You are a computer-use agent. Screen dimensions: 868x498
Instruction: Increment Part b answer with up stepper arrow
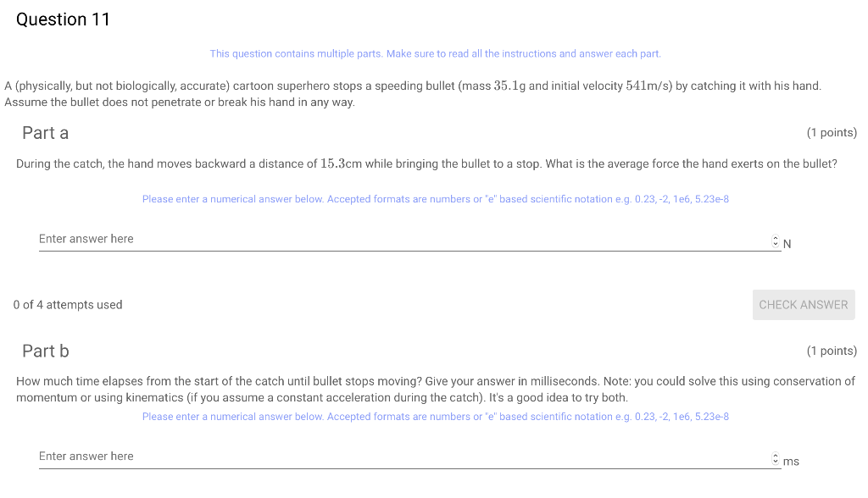pyautogui.click(x=775, y=453)
